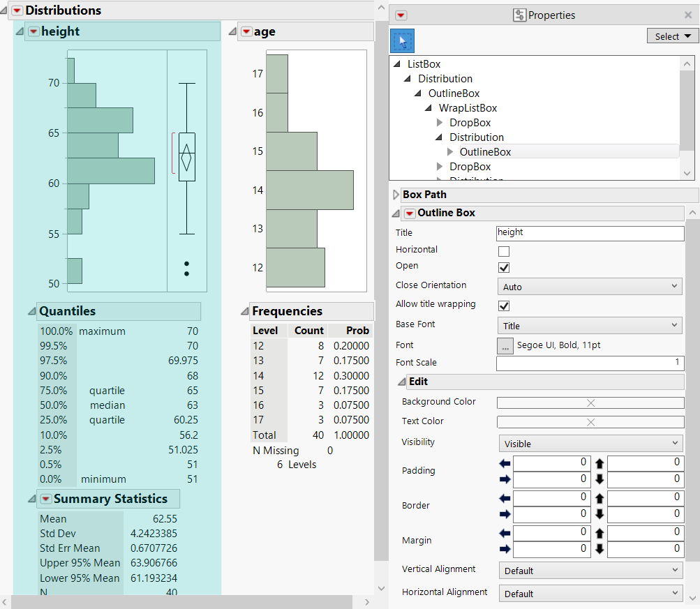Open the height red triangle menu
Image resolution: width=700 pixels, height=609 pixels.
tap(33, 31)
